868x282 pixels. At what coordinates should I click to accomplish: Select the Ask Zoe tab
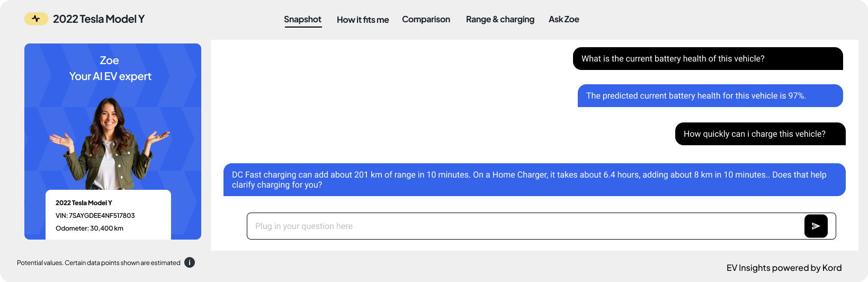563,20
